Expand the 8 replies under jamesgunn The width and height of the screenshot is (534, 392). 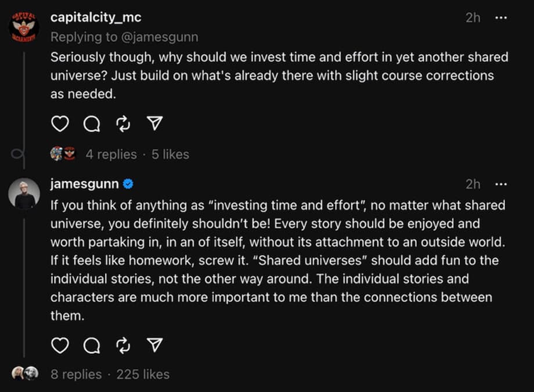(x=76, y=375)
